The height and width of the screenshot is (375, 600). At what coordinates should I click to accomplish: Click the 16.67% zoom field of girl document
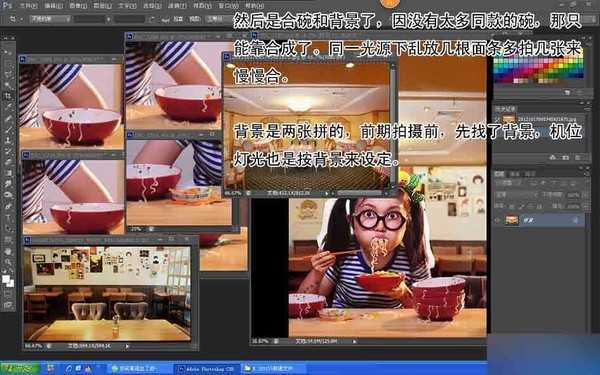click(x=260, y=341)
